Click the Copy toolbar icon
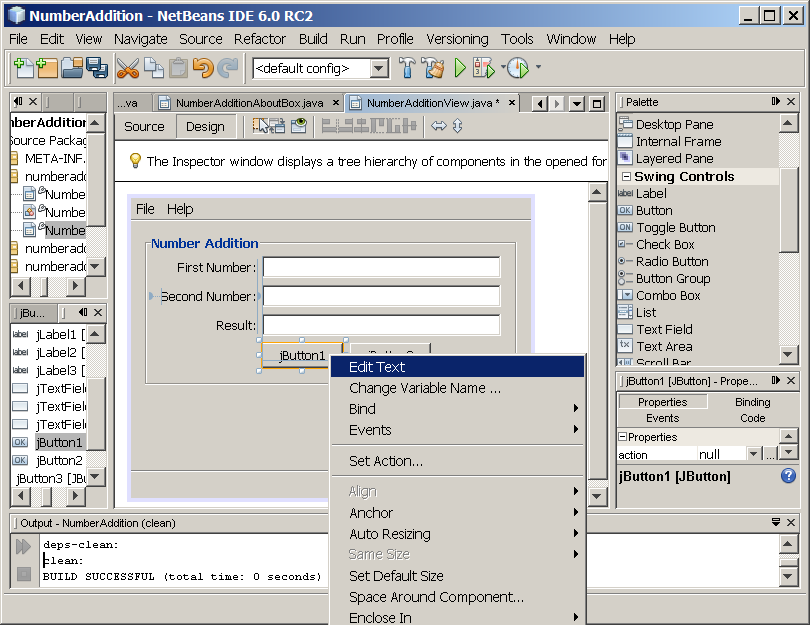The image size is (810, 625). point(153,68)
